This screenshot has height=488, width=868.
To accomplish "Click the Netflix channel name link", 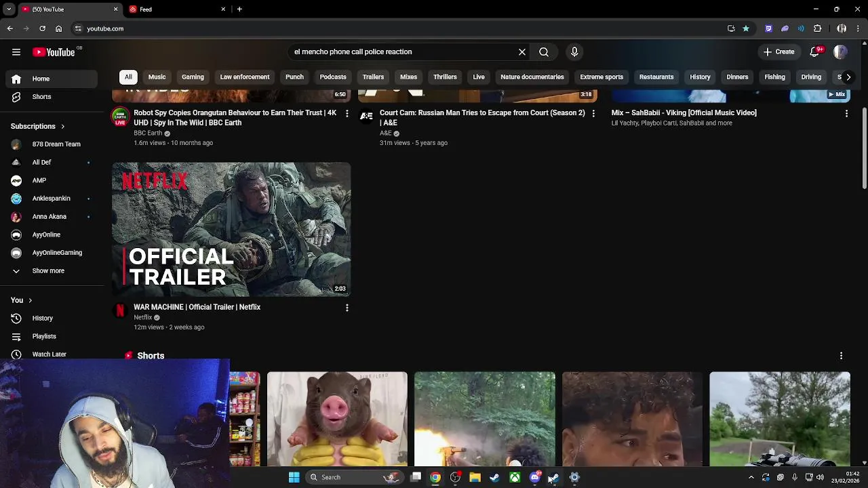I will [142, 317].
